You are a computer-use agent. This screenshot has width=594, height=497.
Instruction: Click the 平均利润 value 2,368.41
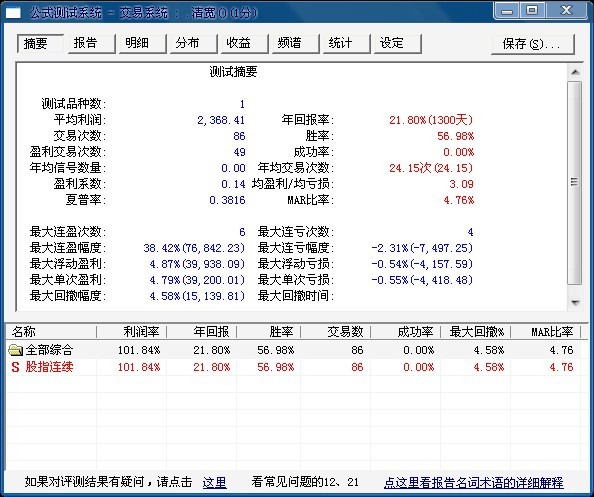click(x=221, y=120)
